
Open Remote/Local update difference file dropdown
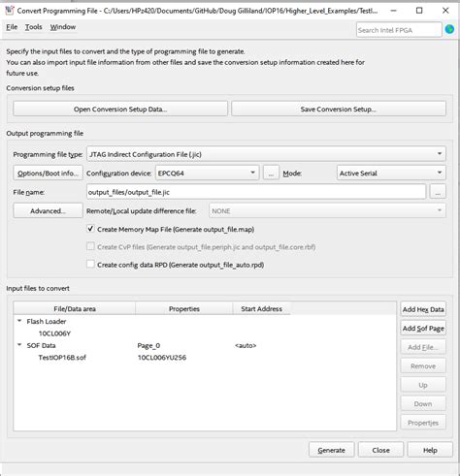[327, 210]
